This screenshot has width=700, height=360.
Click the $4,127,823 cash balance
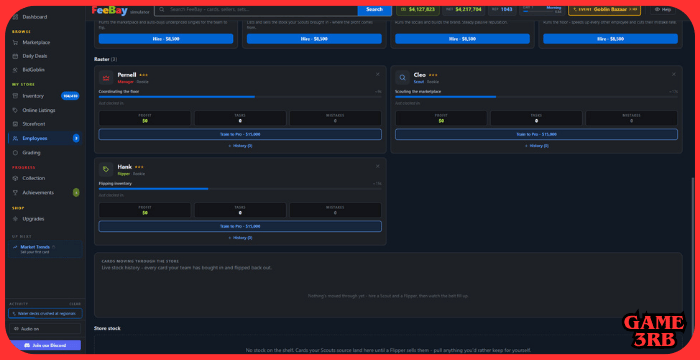[418, 9]
